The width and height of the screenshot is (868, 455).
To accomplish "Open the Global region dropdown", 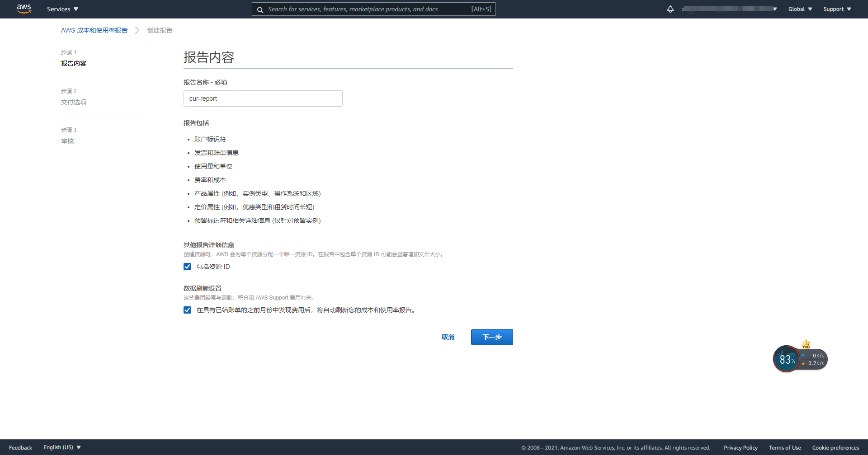I will (800, 9).
